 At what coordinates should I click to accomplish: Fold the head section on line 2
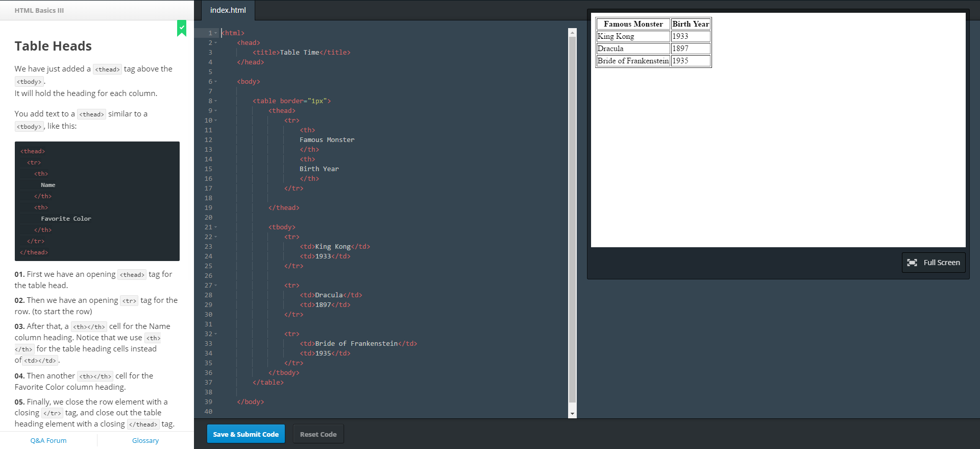pyautogui.click(x=216, y=43)
